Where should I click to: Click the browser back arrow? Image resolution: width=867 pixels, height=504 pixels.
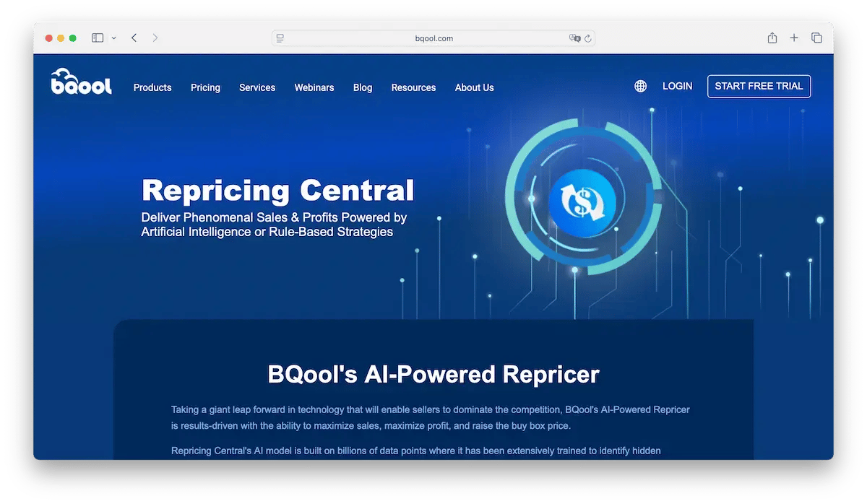click(x=134, y=37)
